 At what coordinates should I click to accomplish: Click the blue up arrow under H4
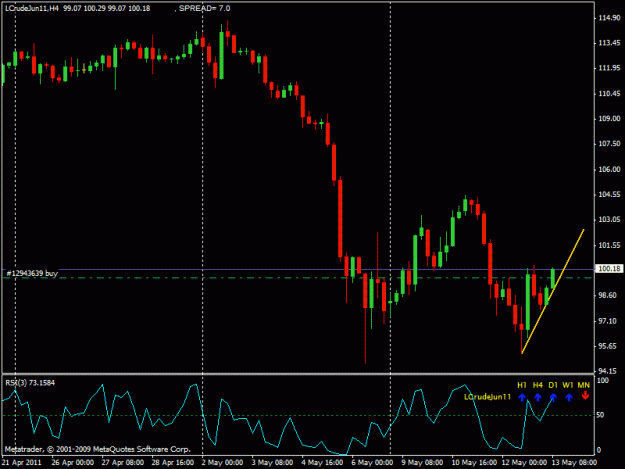pos(538,397)
